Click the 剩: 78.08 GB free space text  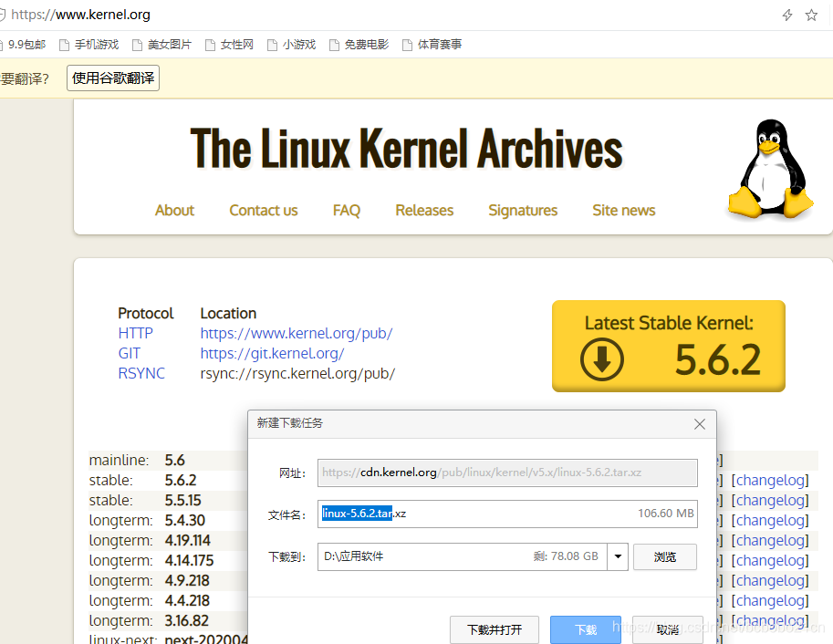(566, 556)
